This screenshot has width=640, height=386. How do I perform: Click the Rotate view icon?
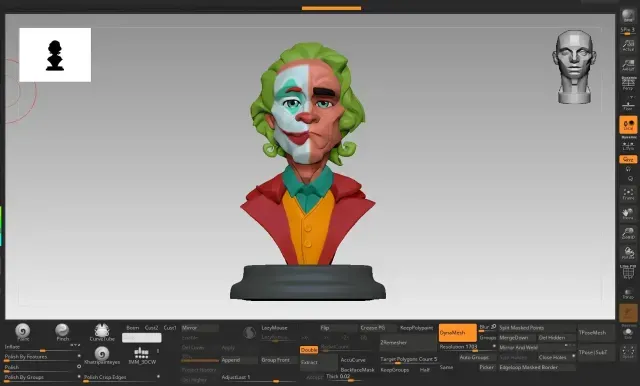(628, 253)
